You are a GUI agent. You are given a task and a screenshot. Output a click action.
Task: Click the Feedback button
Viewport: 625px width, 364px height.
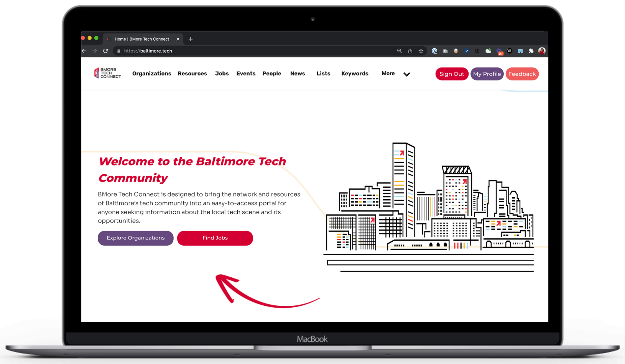pos(522,74)
